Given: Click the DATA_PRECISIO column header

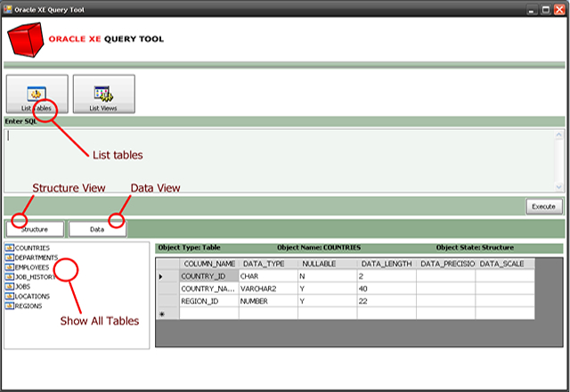Looking at the screenshot, I should pyautogui.click(x=446, y=264).
